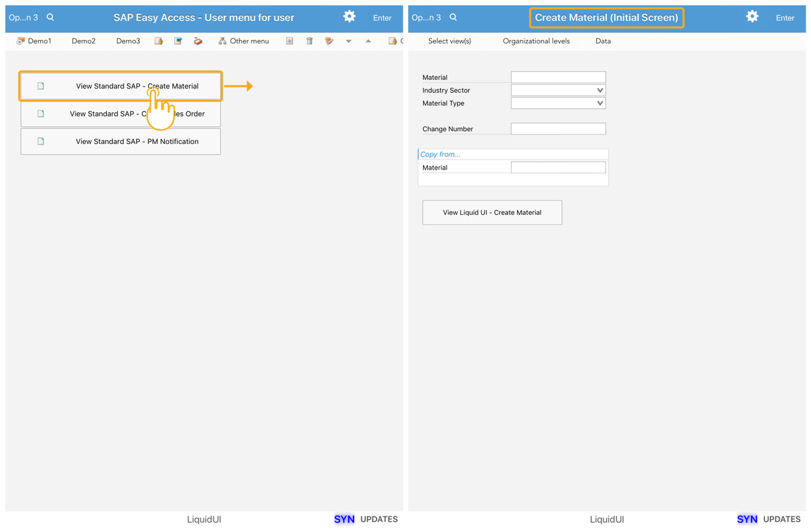Click toolbar icon just left of the trash can

coord(289,41)
